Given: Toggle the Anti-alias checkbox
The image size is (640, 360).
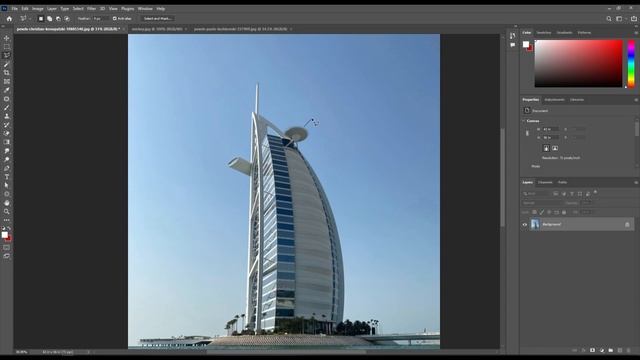Looking at the screenshot, I should [x=115, y=18].
